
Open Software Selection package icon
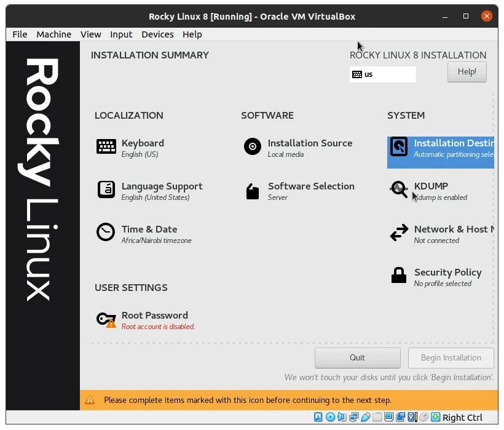tap(252, 189)
